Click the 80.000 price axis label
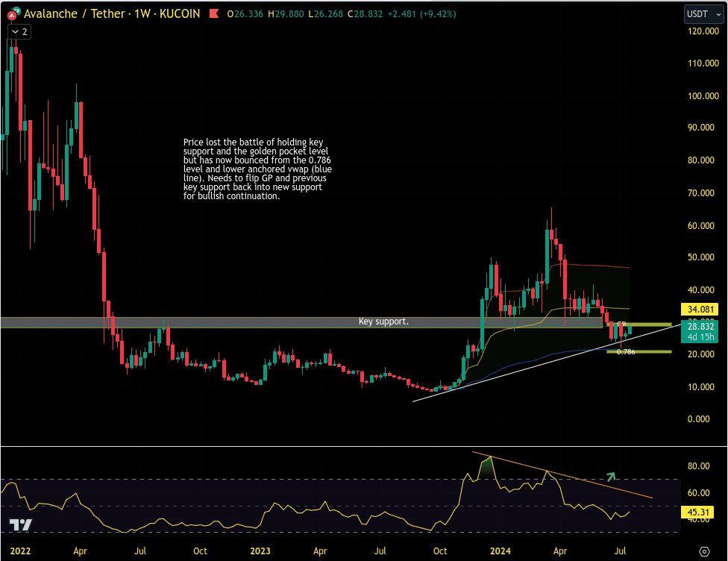Screen dimensions: 728x561 tap(700, 160)
